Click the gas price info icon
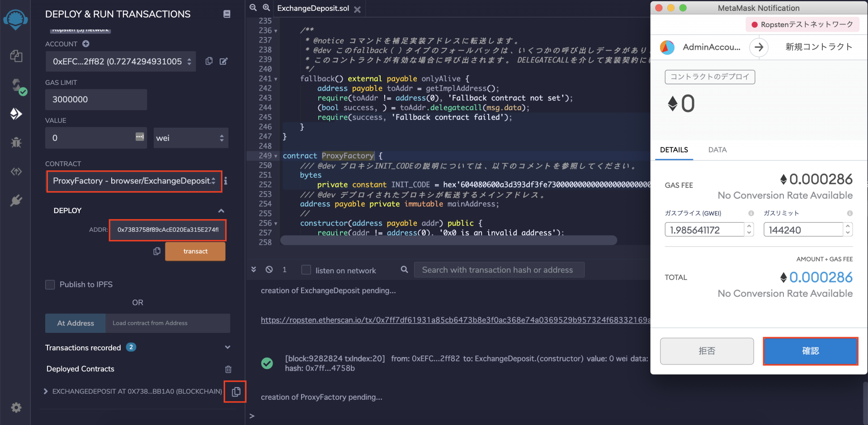The height and width of the screenshot is (425, 868). click(x=751, y=213)
